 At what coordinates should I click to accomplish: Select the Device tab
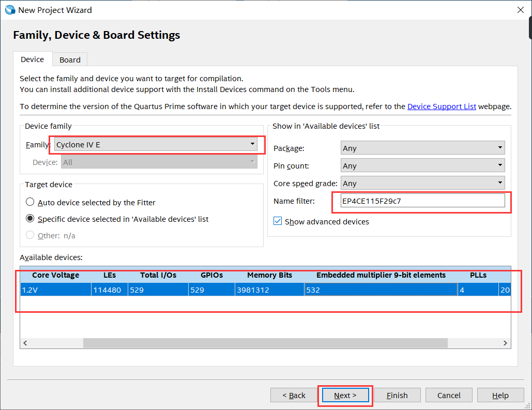point(32,59)
